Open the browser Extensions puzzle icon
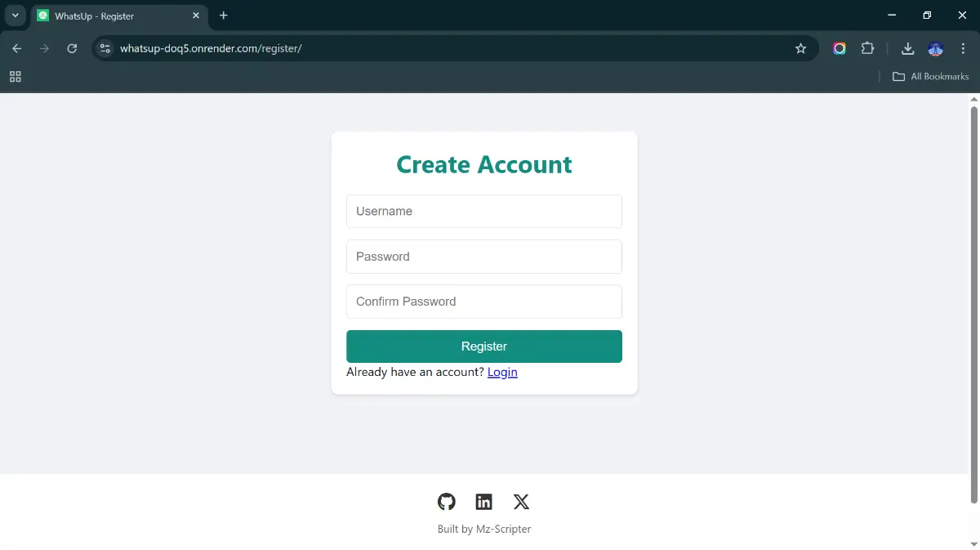This screenshot has width=980, height=550. [x=867, y=48]
